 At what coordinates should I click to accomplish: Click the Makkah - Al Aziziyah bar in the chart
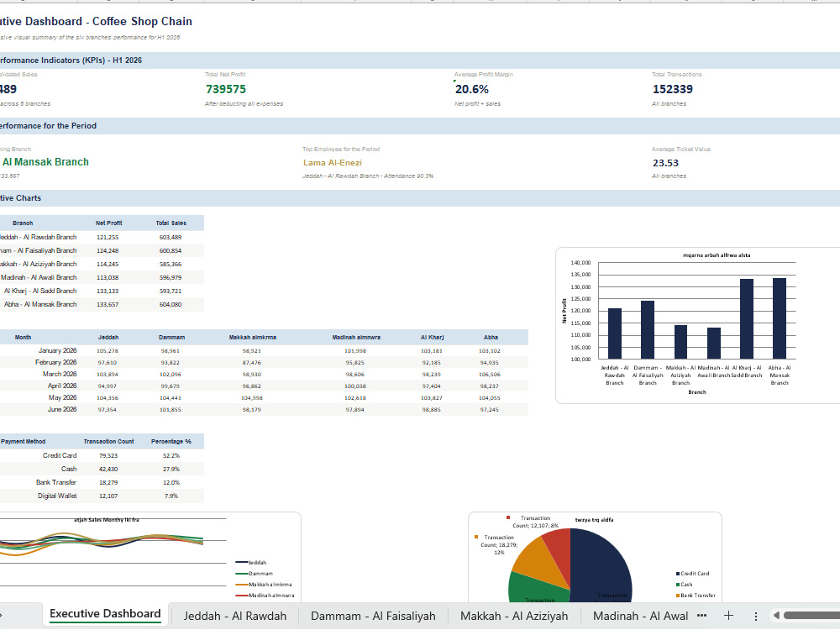[x=680, y=342]
